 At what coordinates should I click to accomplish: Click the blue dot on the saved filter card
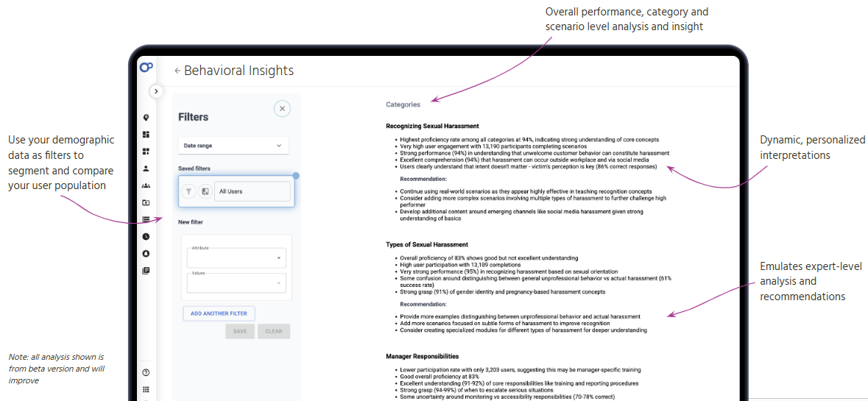tap(296, 176)
